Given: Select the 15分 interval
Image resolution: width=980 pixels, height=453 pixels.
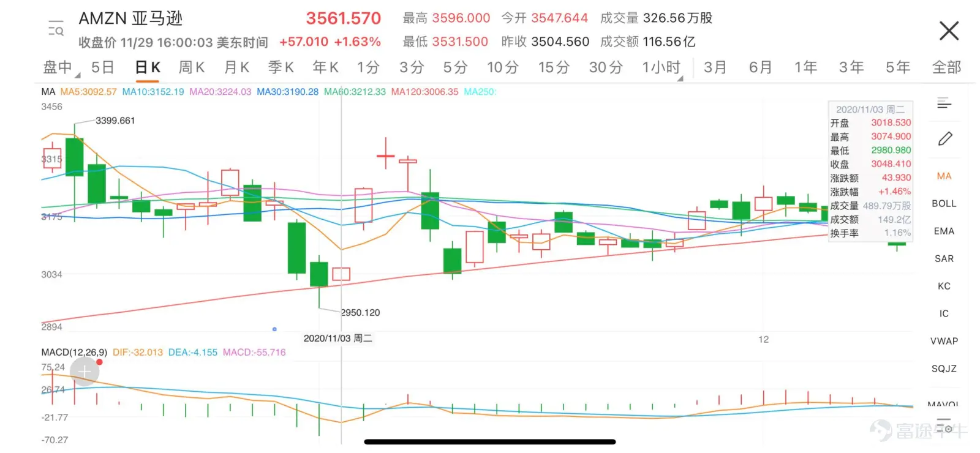Looking at the screenshot, I should point(554,67).
